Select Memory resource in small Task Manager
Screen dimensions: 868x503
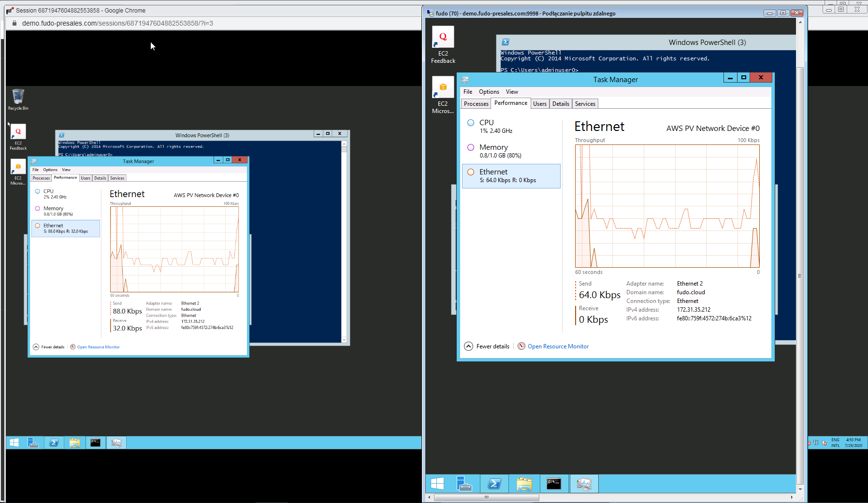pos(66,211)
